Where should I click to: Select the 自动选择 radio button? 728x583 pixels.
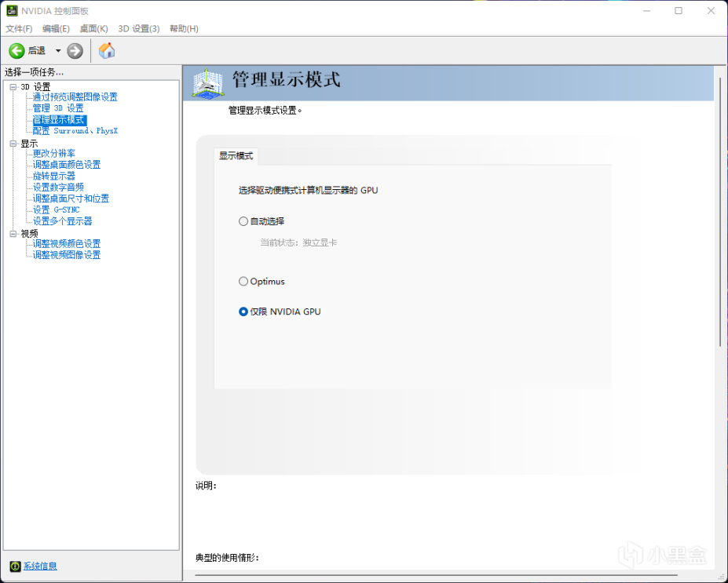[243, 221]
